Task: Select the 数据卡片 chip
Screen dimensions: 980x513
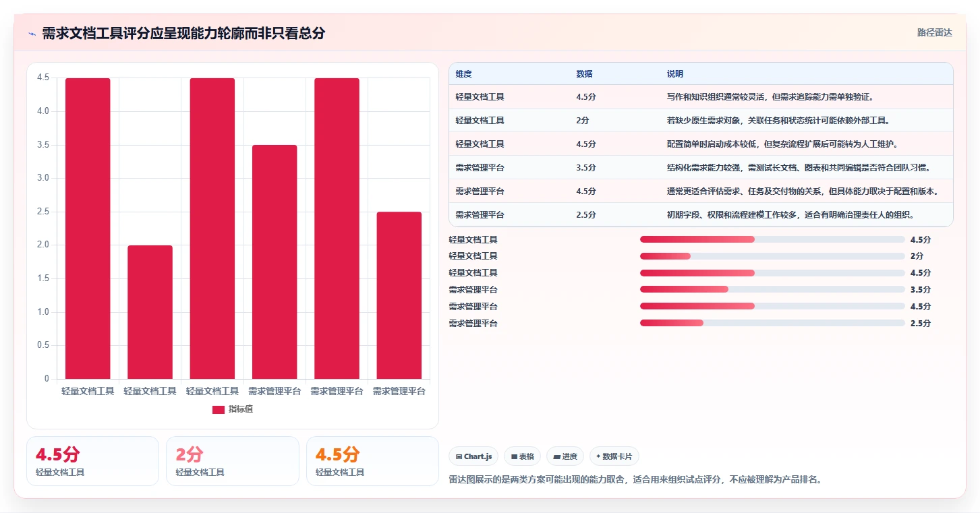Action: [614, 456]
